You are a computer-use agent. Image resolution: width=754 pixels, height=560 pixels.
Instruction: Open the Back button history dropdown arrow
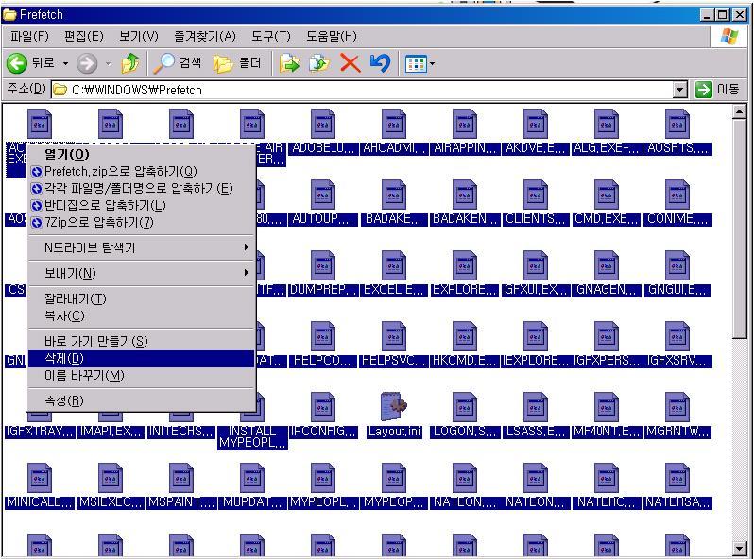(x=65, y=63)
